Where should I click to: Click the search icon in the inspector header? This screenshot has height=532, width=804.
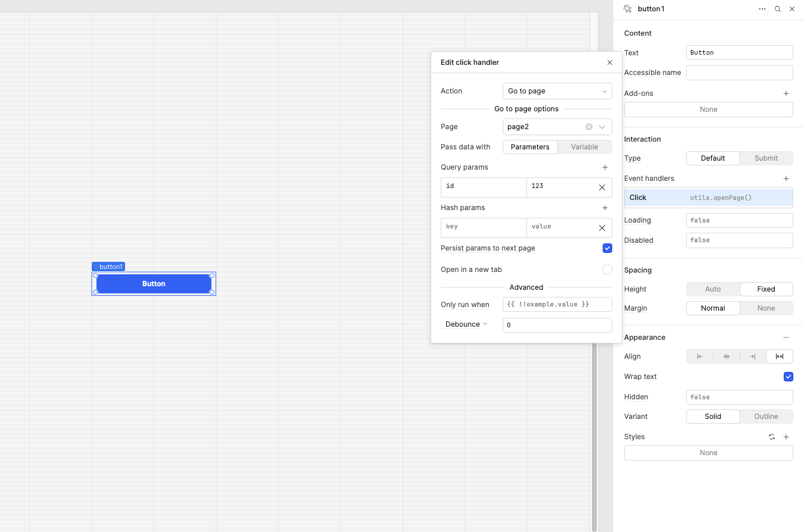tap(778, 9)
